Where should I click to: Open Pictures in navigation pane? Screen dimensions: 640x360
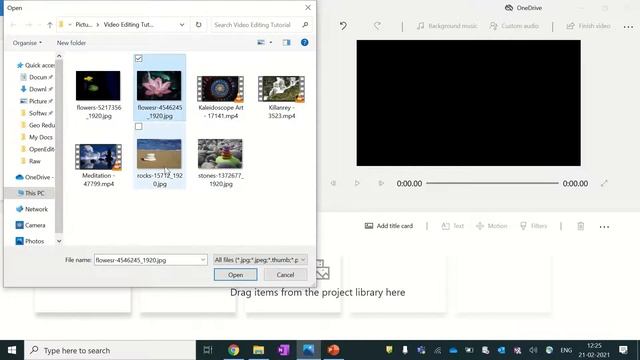36,101
